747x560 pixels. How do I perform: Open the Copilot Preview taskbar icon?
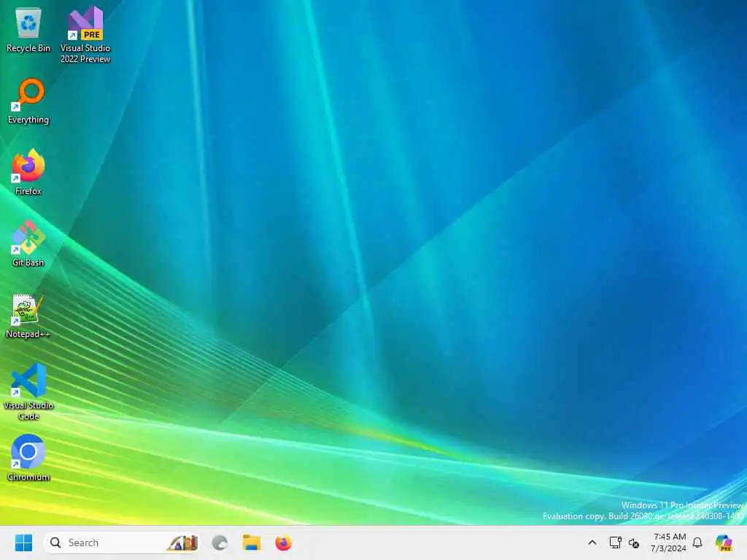[724, 542]
